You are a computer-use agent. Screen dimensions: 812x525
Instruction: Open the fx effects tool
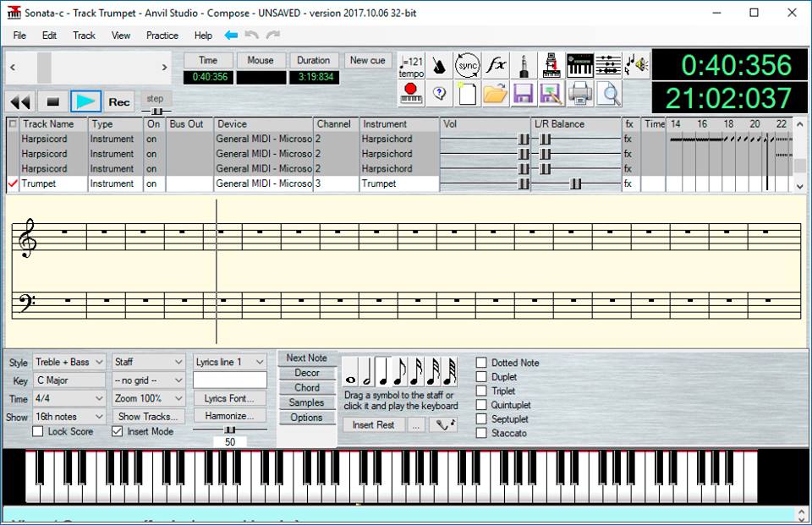click(497, 65)
